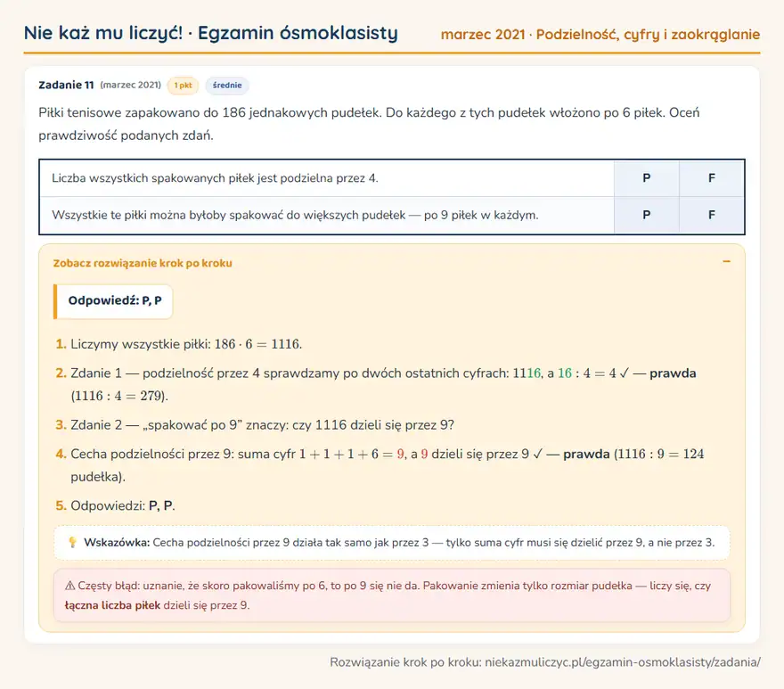Click the lightbulb hint icon
This screenshot has height=689, width=784.
coord(72,543)
